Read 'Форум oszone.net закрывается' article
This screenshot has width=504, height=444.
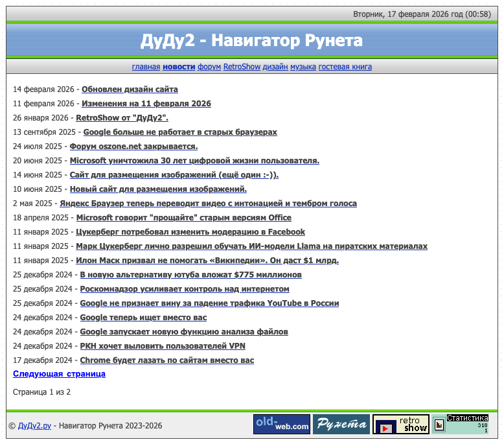click(133, 146)
